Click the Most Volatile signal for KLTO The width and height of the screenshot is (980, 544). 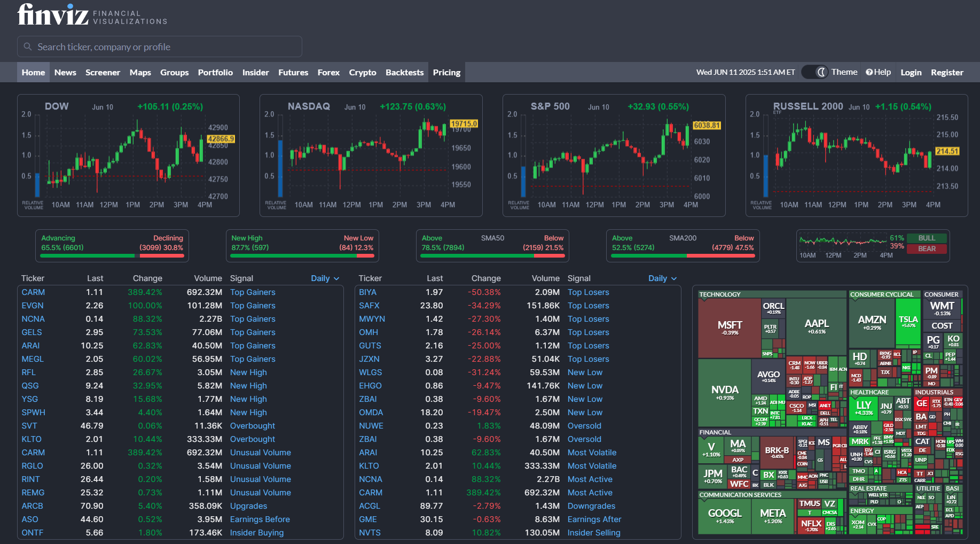click(592, 466)
